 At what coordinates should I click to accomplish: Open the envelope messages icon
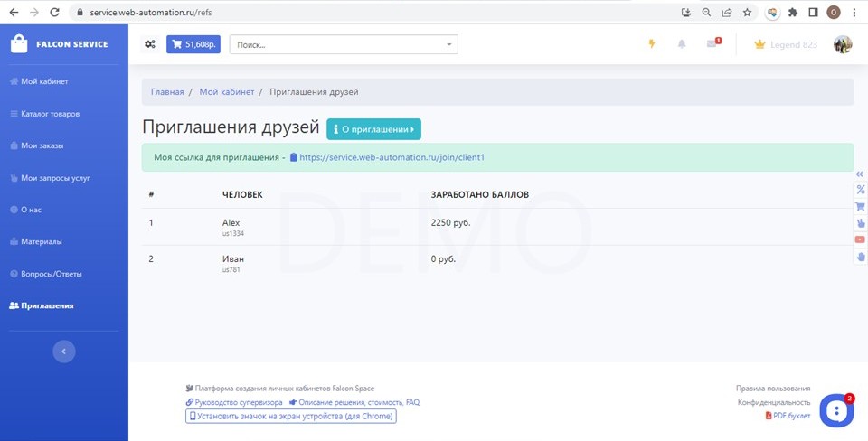click(x=712, y=44)
